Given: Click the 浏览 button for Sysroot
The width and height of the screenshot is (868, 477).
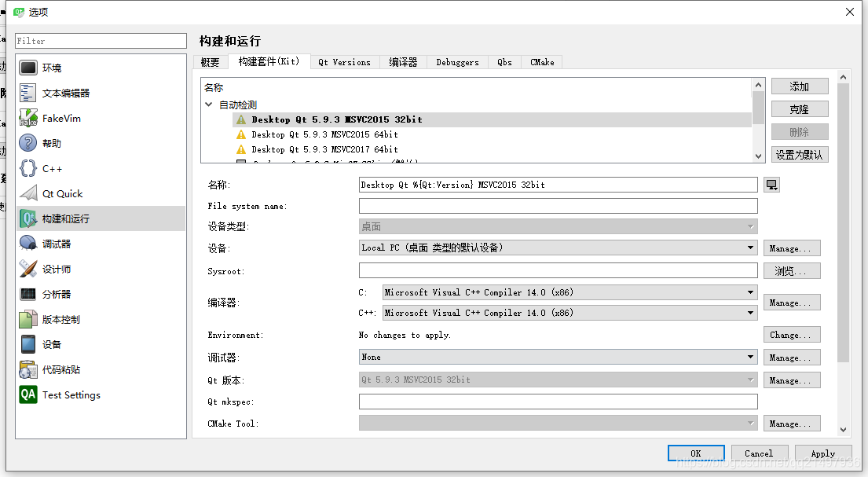Looking at the screenshot, I should pyautogui.click(x=792, y=271).
